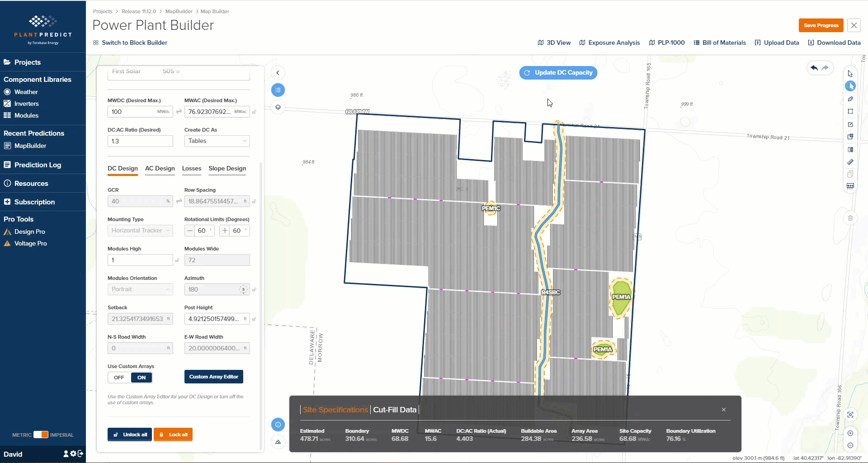Click the edit shape tool
Screen dimensions: 868x463
pyautogui.click(x=850, y=124)
